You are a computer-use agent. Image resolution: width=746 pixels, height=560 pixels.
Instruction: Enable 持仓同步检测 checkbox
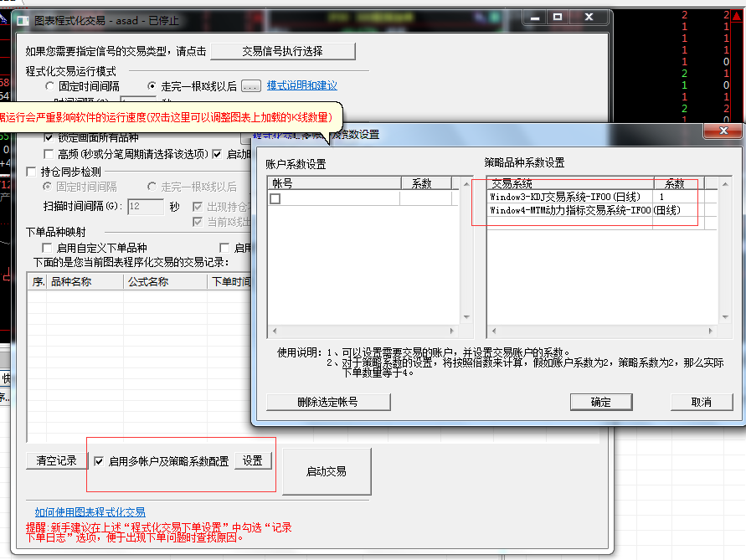pyautogui.click(x=32, y=172)
